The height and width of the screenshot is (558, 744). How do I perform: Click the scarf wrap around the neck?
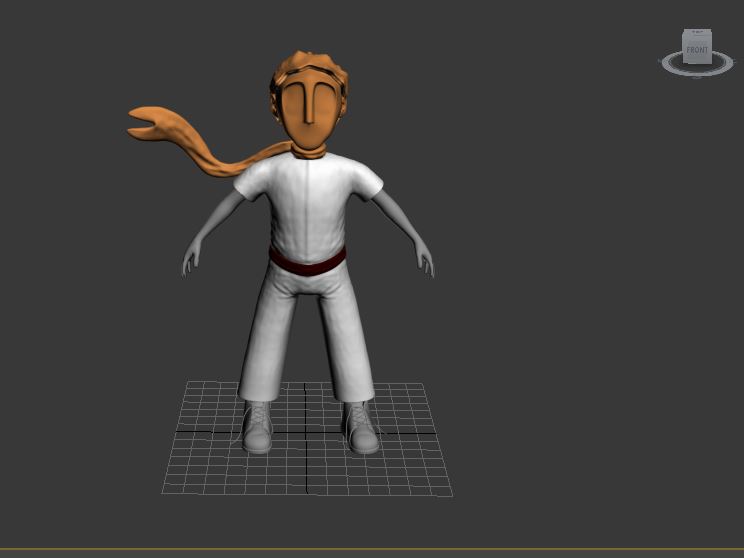pos(309,153)
